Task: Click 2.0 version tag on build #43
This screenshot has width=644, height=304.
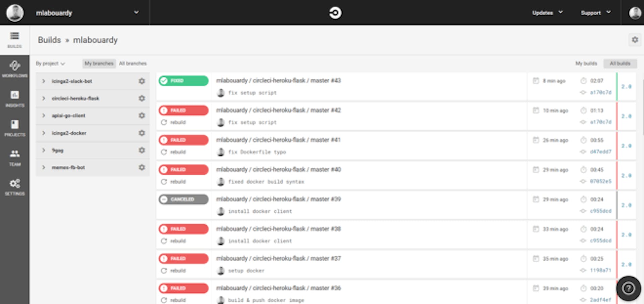Action: 626,87
